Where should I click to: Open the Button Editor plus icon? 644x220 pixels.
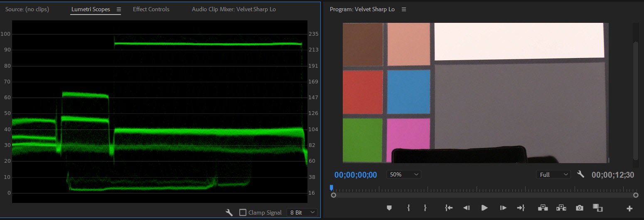click(629, 208)
